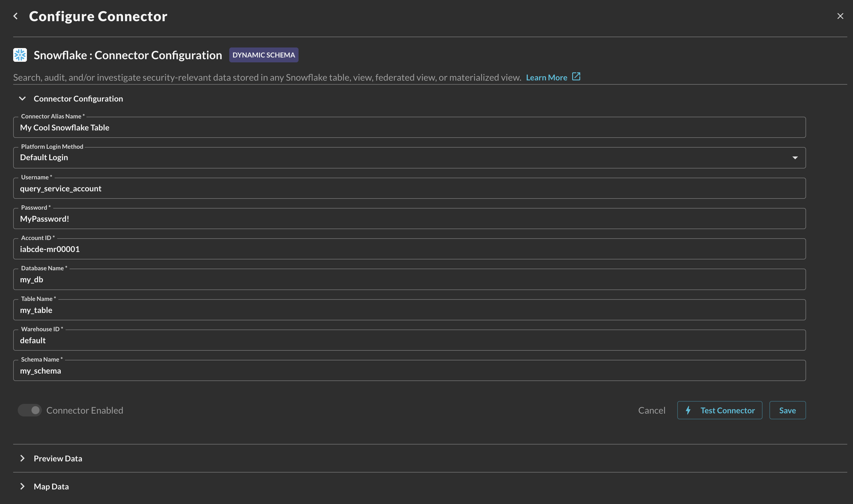Click the Configure Connector heading
The image size is (853, 504).
[x=98, y=16]
